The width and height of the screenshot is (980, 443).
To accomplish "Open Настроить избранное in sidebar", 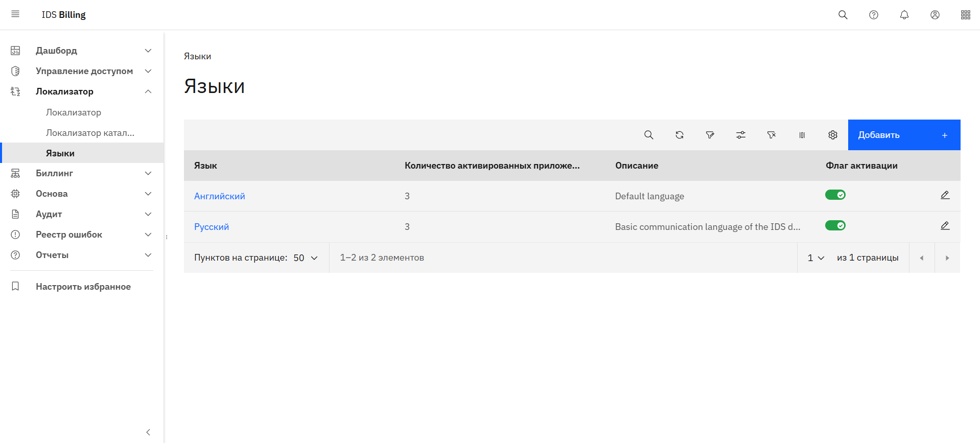I will click(x=83, y=287).
